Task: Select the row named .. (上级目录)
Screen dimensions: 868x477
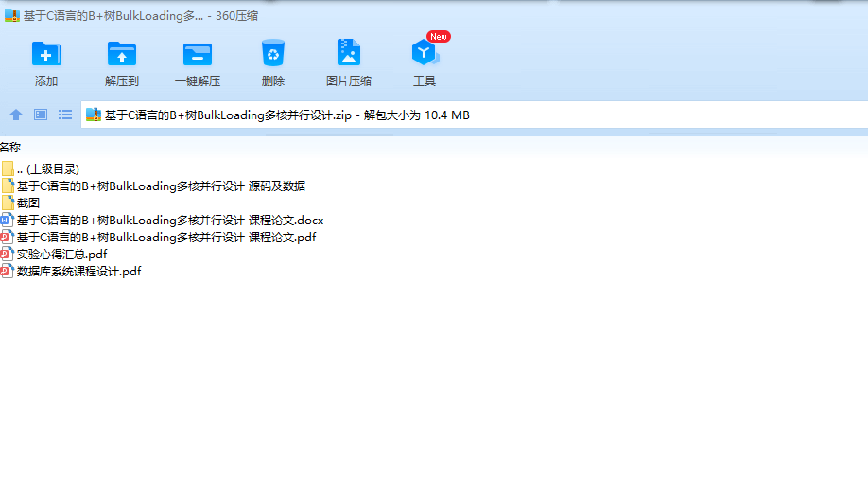Action: [x=47, y=169]
